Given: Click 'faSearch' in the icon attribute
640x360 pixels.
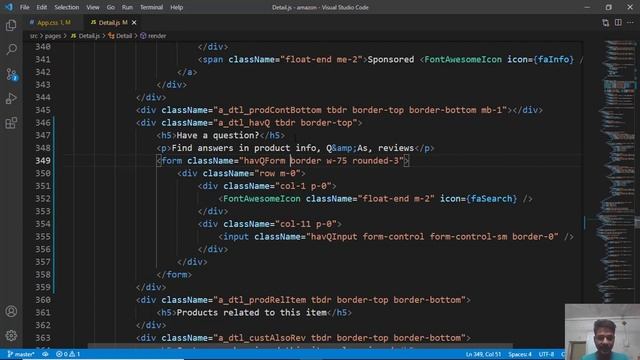Looking at the screenshot, I should [x=492, y=199].
